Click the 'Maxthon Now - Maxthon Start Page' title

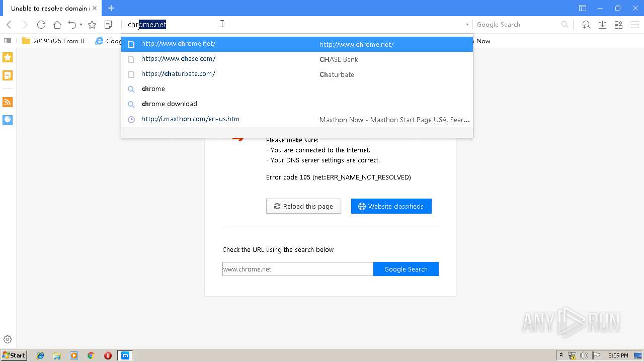coord(394,120)
